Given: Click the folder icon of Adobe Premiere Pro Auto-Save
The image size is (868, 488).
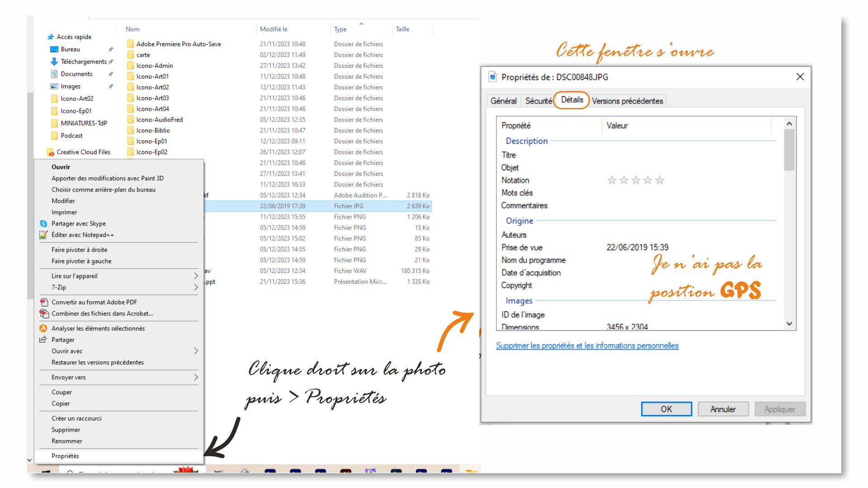Looking at the screenshot, I should coord(131,44).
